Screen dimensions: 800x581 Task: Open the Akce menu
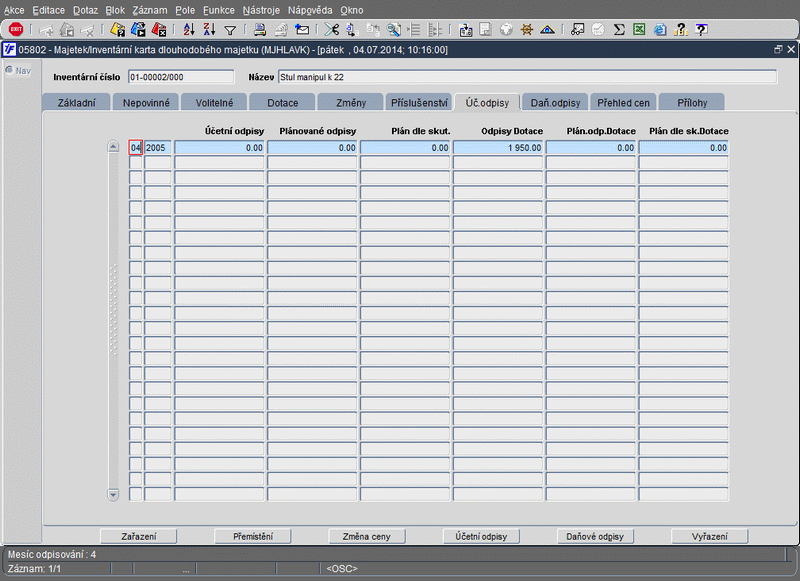[14, 10]
